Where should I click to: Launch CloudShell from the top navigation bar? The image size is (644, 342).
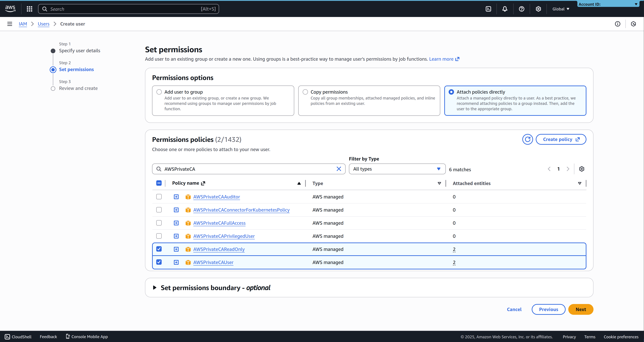[x=488, y=9]
